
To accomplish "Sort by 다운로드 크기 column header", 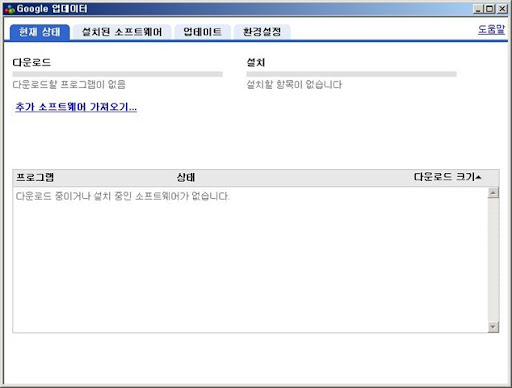I will coord(444,177).
